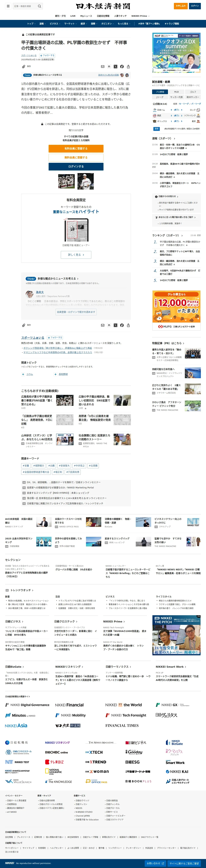Expand the ビジネス nav dropdown
The image size is (206, 868).
click(55, 24)
